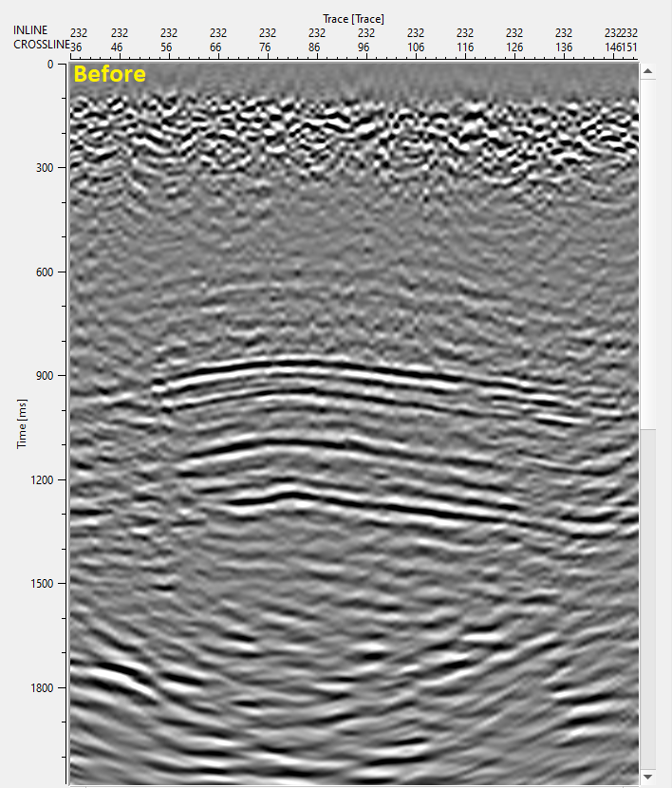Viewport: 672px width, 788px height.
Task: Click the 1200 ms time axis label
Action: 42,480
